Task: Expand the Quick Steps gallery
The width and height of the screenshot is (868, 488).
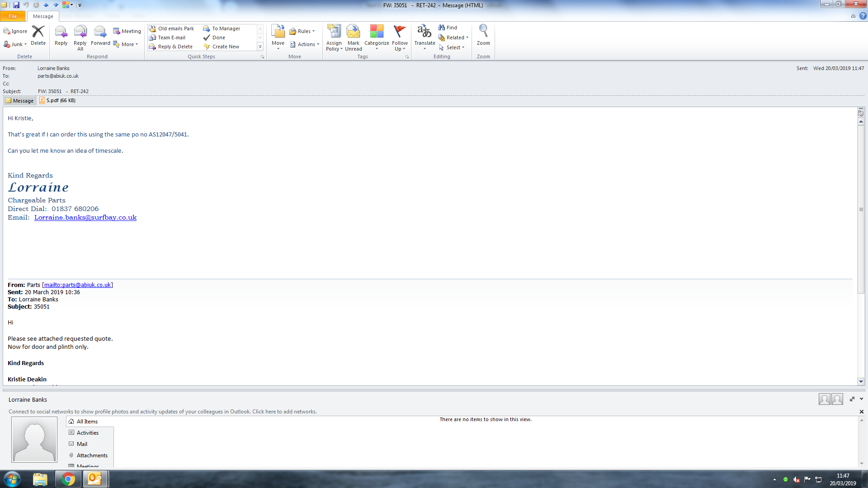Action: (x=260, y=47)
